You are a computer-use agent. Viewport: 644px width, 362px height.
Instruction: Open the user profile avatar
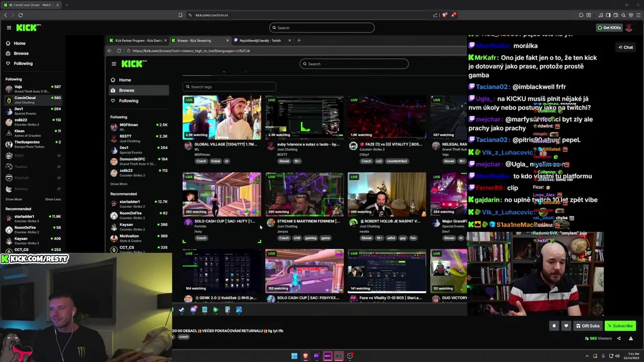pyautogui.click(x=629, y=28)
